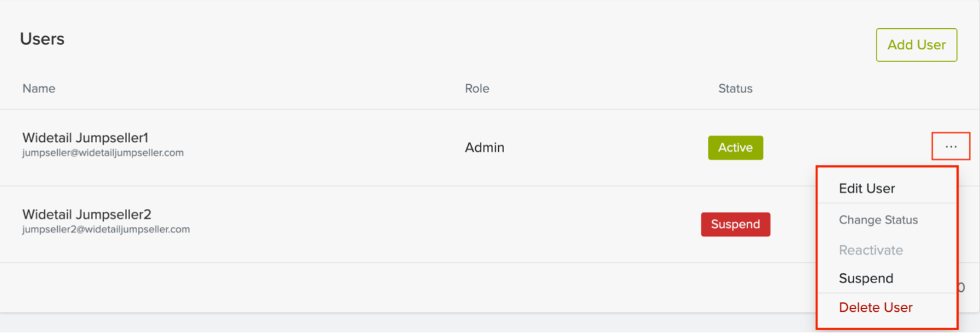
Task: Choose the red Delete User option
Action: coord(876,308)
